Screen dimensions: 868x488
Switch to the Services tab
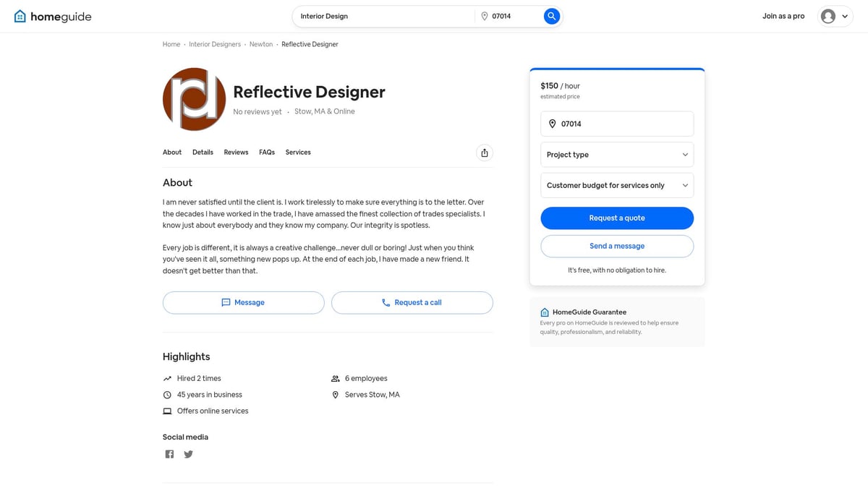pyautogui.click(x=298, y=153)
